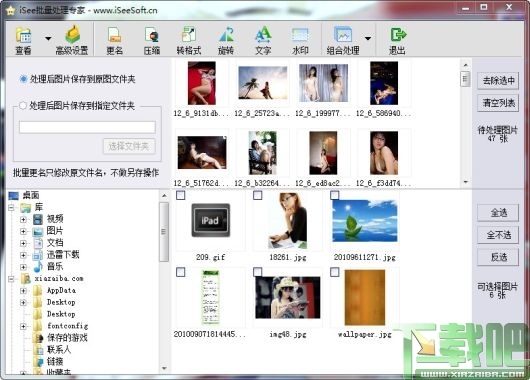530x380 pixels.
Task: Expand the 图片 tree node
Action: click(x=23, y=231)
